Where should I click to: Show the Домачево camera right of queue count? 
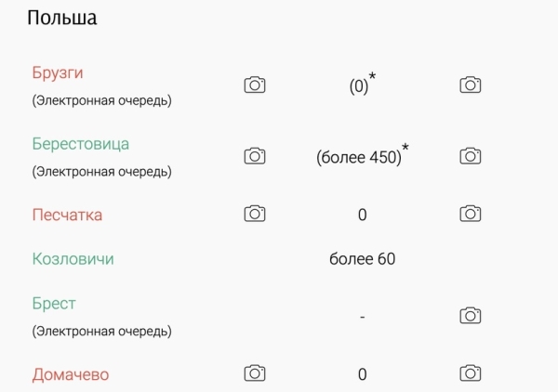(471, 373)
